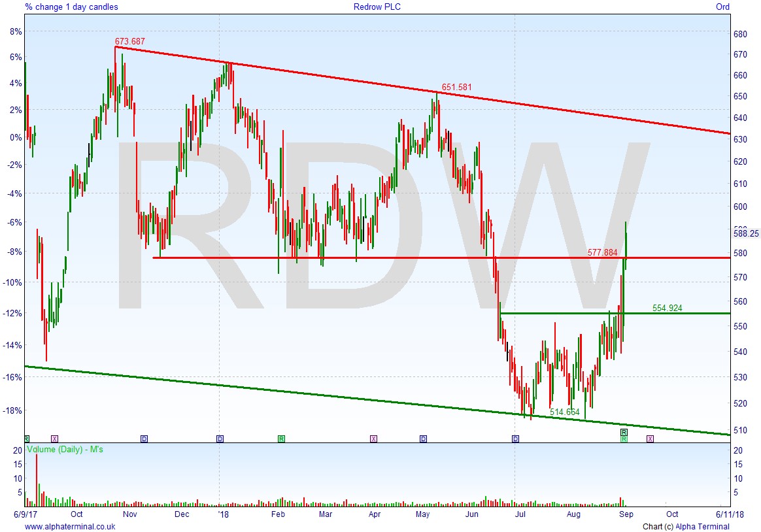Click the 6/9/17 start date label
761x532 pixels.
[25, 514]
